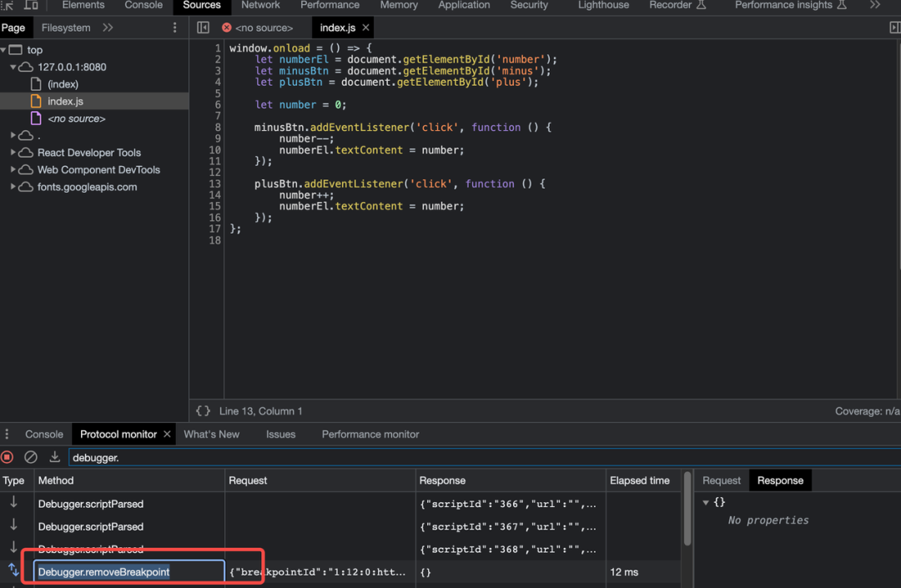Select the Debugger.removeBreakpoint row
The image size is (901, 588).
point(341,572)
